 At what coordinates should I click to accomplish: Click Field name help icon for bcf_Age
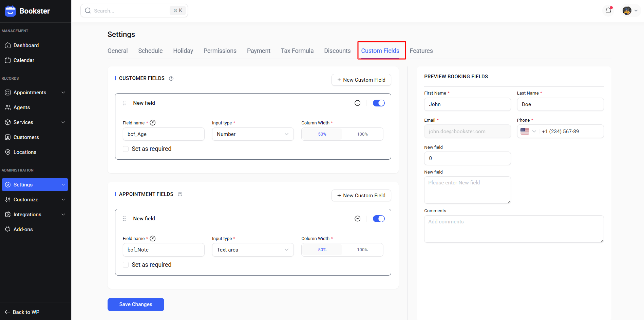click(153, 123)
